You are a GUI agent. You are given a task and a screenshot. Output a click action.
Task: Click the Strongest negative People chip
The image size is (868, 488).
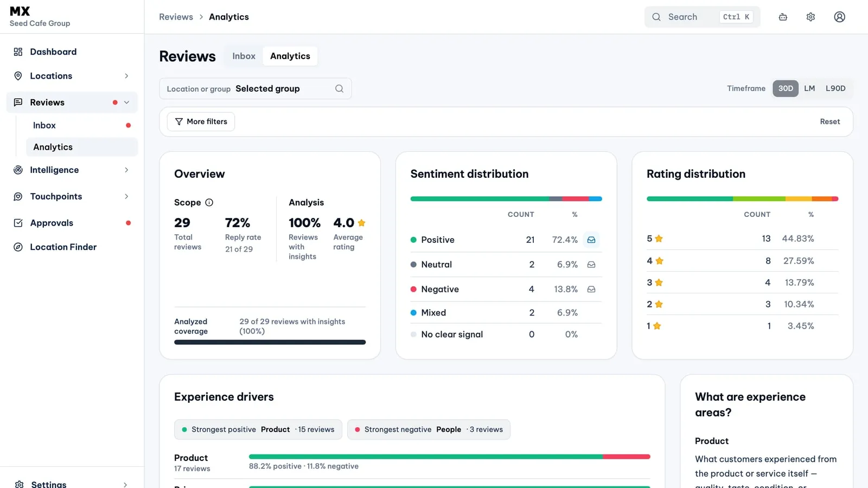tap(429, 429)
